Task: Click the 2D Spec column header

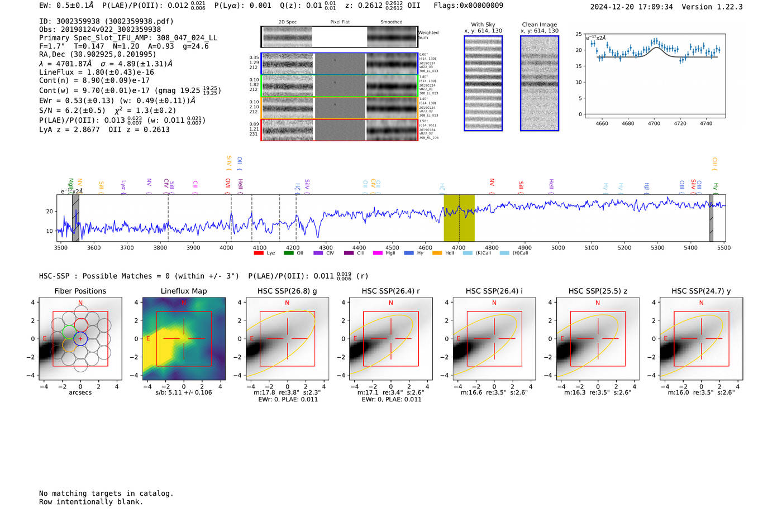Action: [288, 22]
